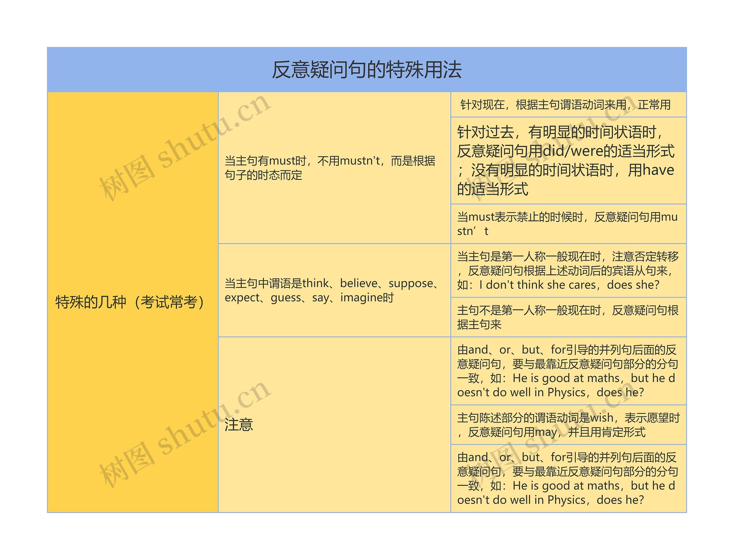Select the 注意 cell
Viewport: 734px width, 560px height.
coord(334,425)
